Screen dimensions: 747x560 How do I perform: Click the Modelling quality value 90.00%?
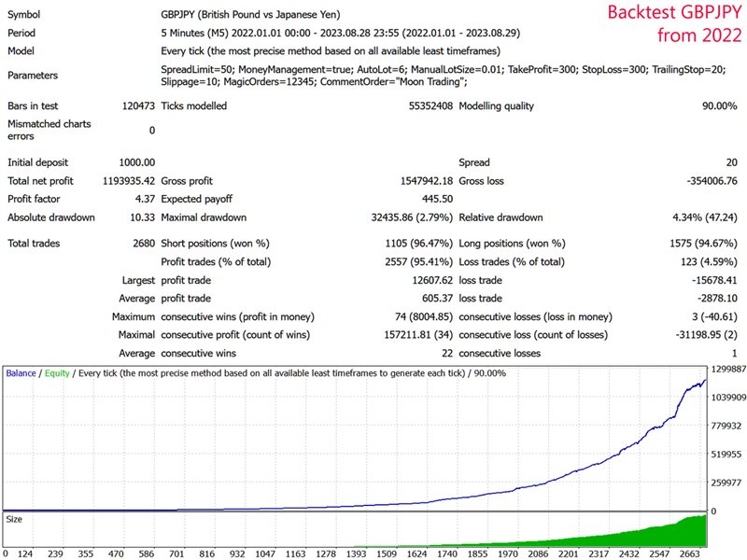(719, 105)
